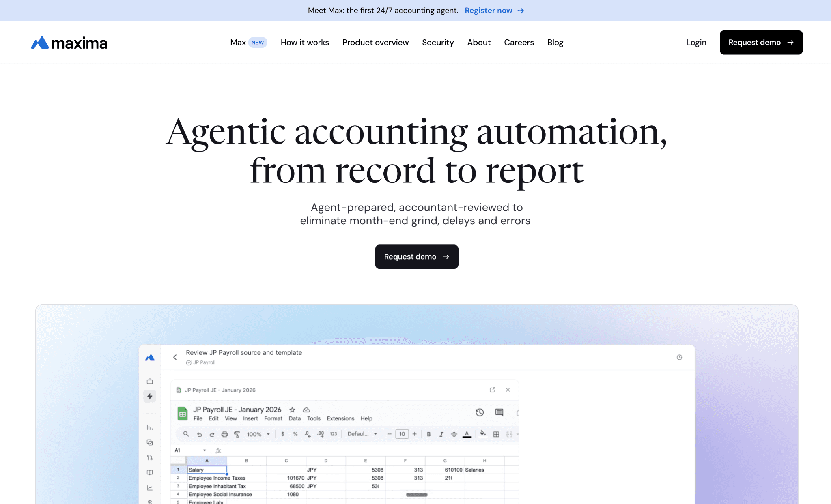Click the undo arrow in sheet toolbar

199,434
